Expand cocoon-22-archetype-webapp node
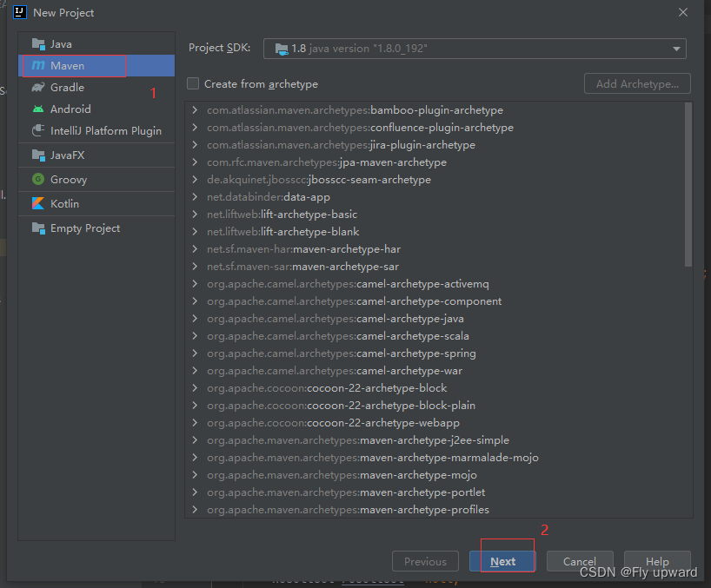Viewport: 711px width, 588px height. coord(195,423)
